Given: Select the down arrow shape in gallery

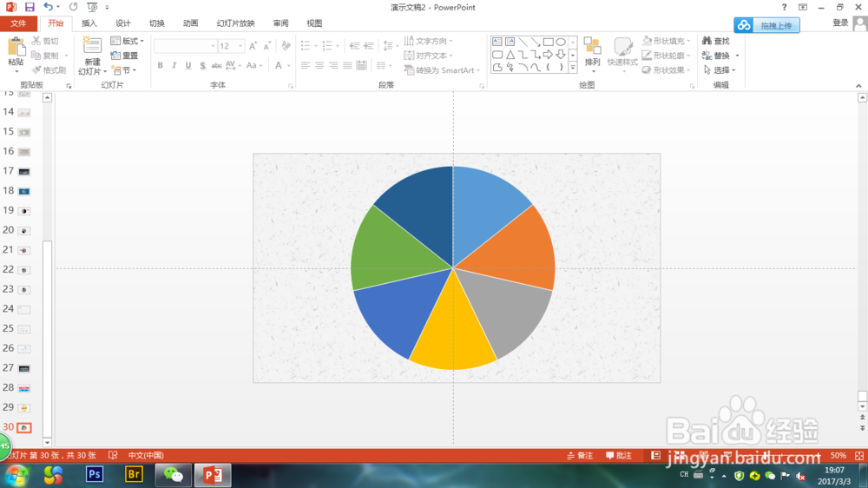Looking at the screenshot, I should point(561,55).
